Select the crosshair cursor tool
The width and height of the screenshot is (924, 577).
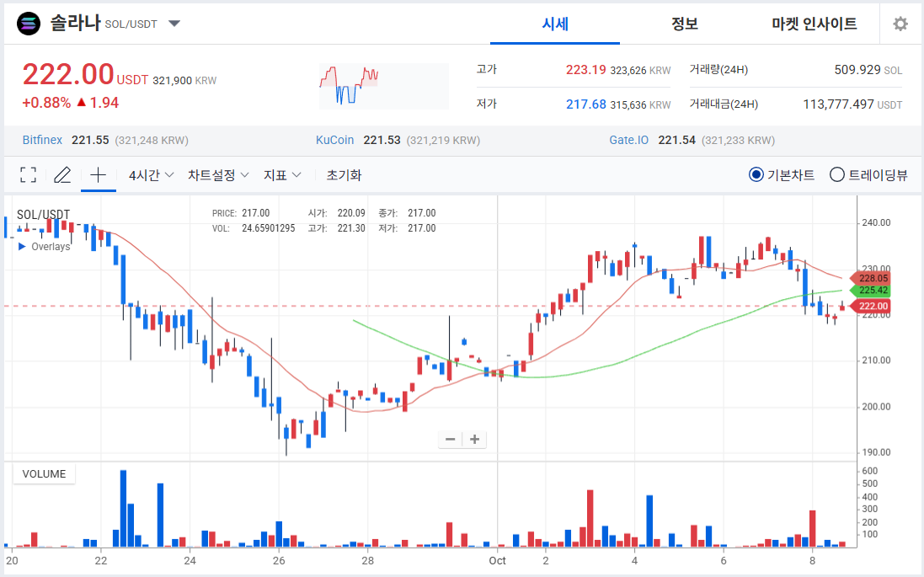click(98, 175)
